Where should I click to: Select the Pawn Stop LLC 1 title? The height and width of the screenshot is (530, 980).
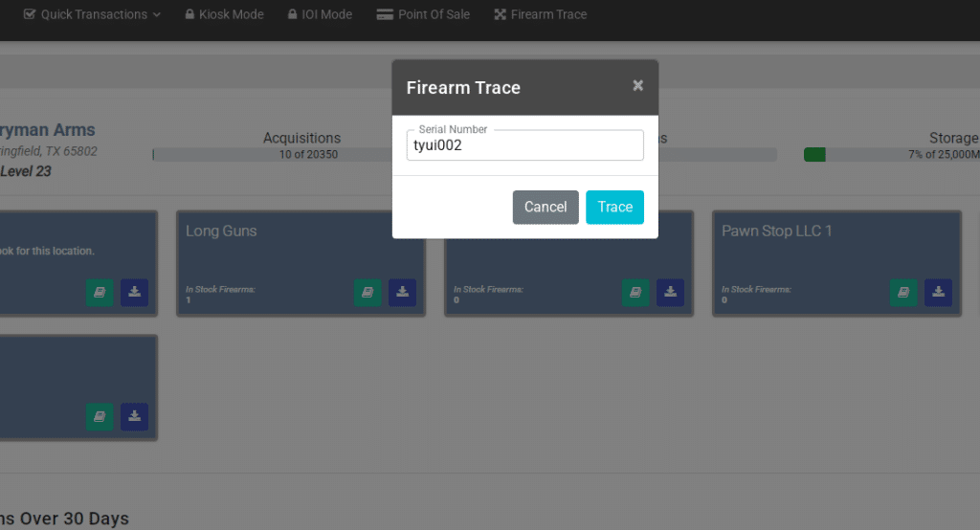(776, 231)
